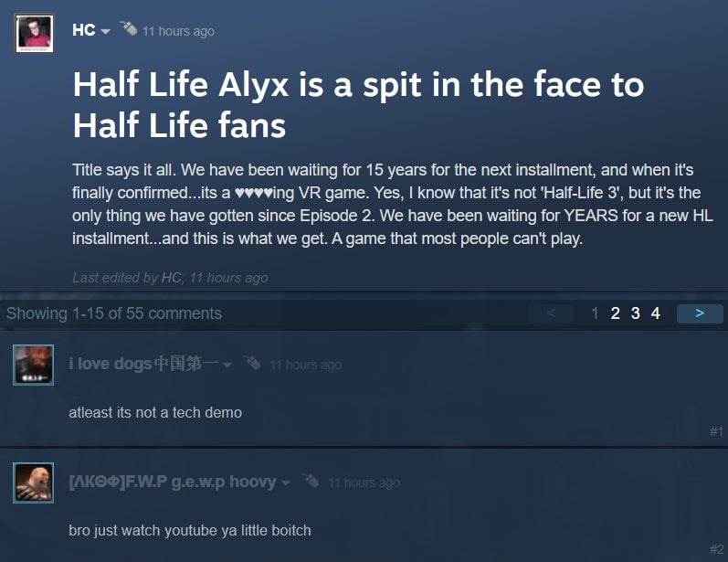Image resolution: width=728 pixels, height=562 pixels.
Task: Select current page number 1
Action: click(x=595, y=313)
